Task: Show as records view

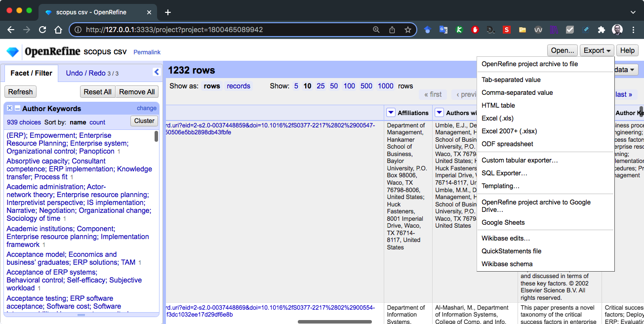Action: click(239, 86)
